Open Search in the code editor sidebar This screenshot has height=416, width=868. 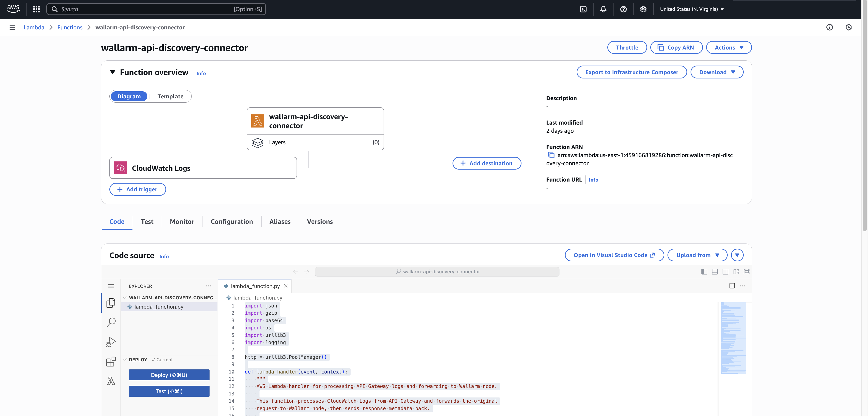[x=111, y=322]
